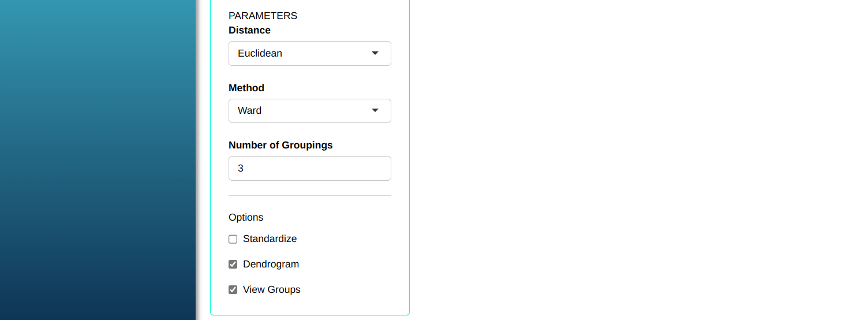
Task: Click the Number of Groupings label
Action: coord(280,145)
